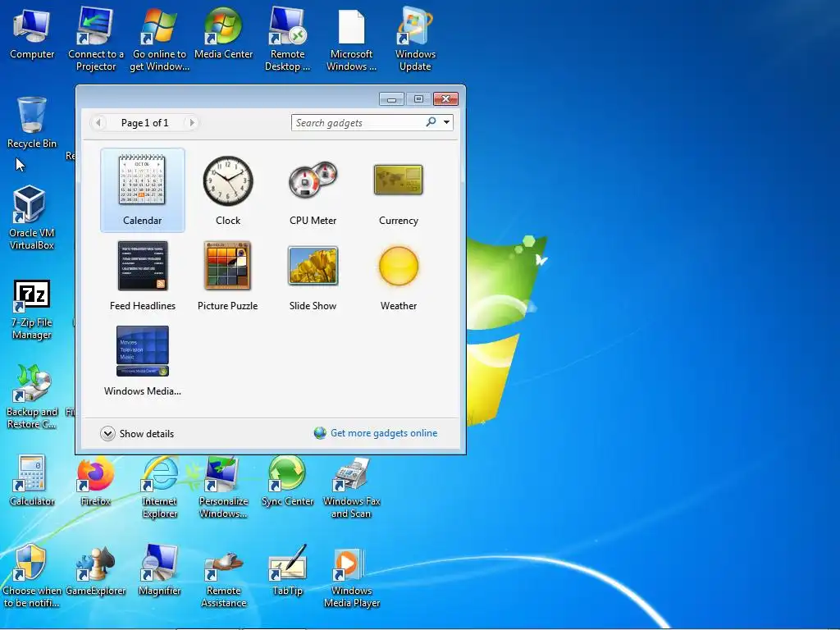Click the Oracle VM VirtualBox shortcut

(32, 217)
